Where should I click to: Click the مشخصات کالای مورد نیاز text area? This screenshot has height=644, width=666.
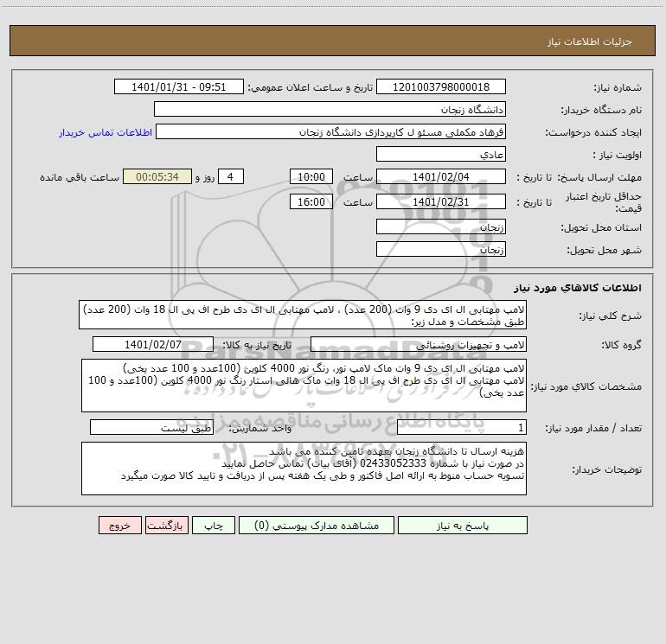[x=304, y=386]
